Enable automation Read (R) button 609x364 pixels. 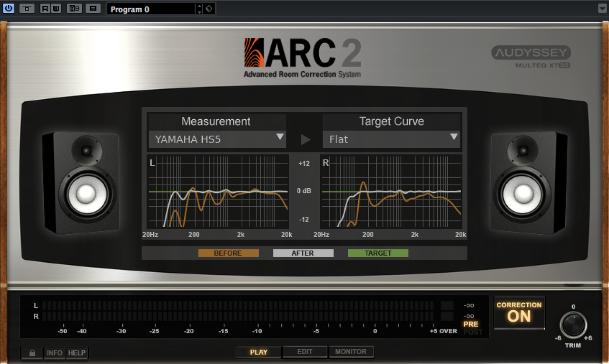(45, 9)
